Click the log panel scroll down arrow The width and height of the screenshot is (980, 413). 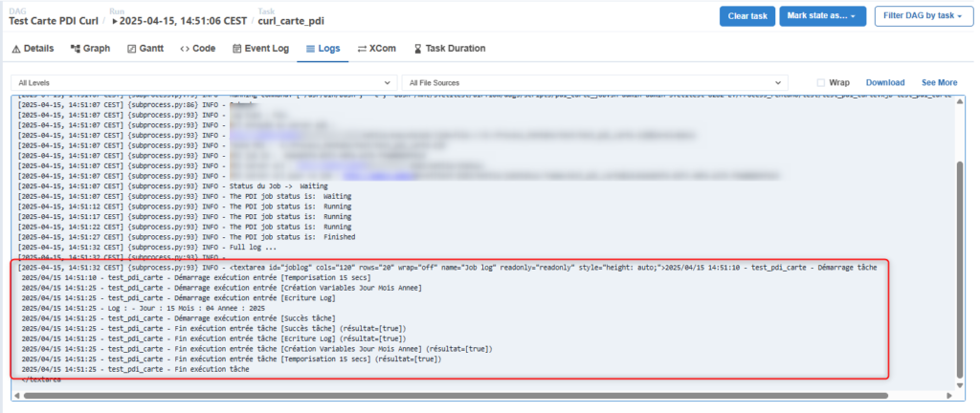pyautogui.click(x=960, y=385)
